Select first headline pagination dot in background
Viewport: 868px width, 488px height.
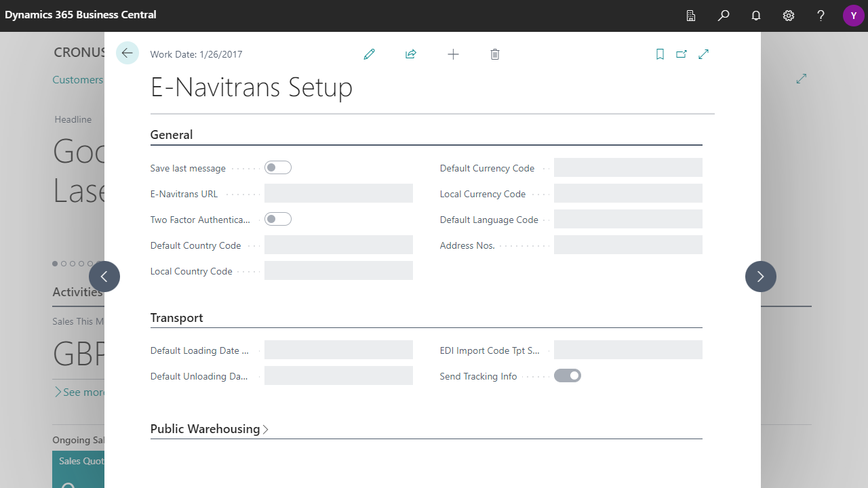click(56, 264)
